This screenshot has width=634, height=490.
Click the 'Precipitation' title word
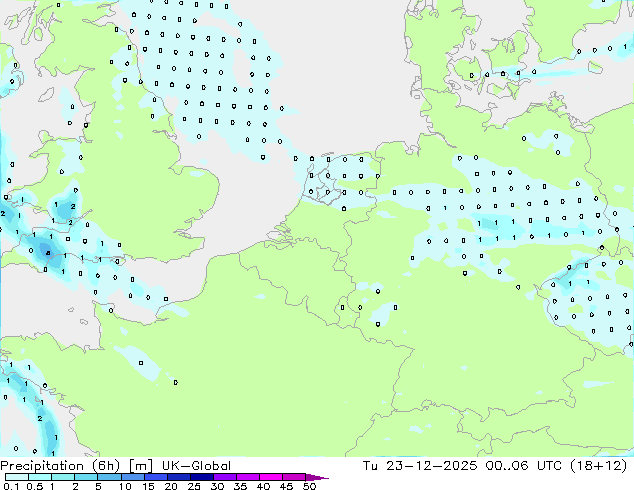[42, 466]
